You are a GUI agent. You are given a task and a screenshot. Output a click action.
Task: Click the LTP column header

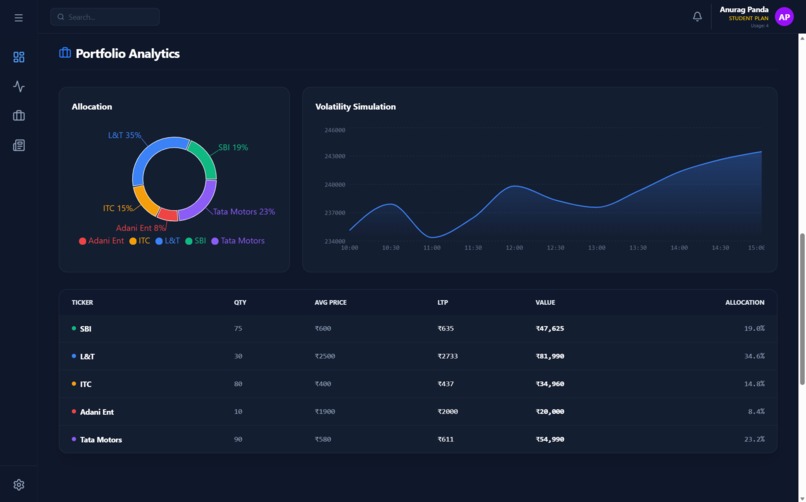click(443, 303)
